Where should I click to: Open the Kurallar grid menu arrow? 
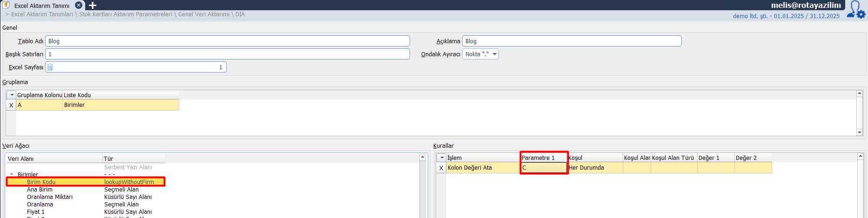pyautogui.click(x=442, y=158)
